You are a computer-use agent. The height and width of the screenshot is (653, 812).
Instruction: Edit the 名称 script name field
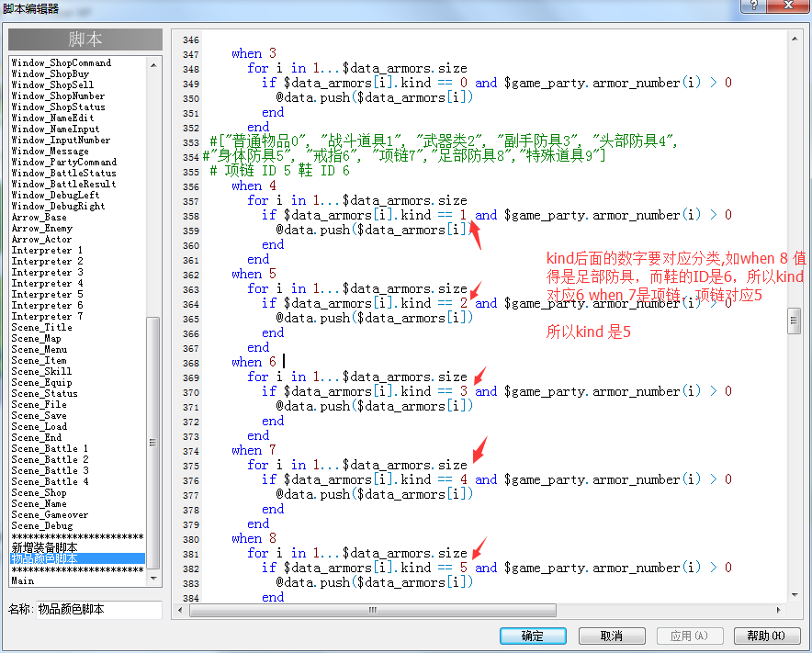(x=99, y=610)
